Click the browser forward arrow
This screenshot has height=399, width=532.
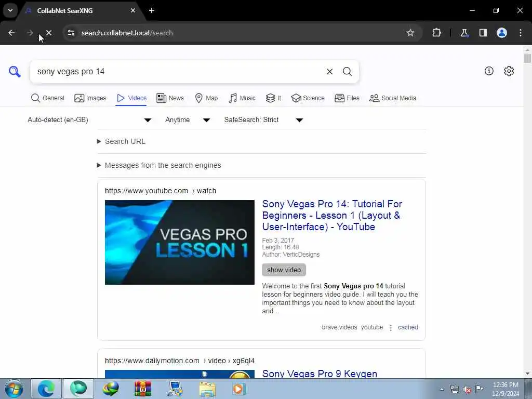30,33
